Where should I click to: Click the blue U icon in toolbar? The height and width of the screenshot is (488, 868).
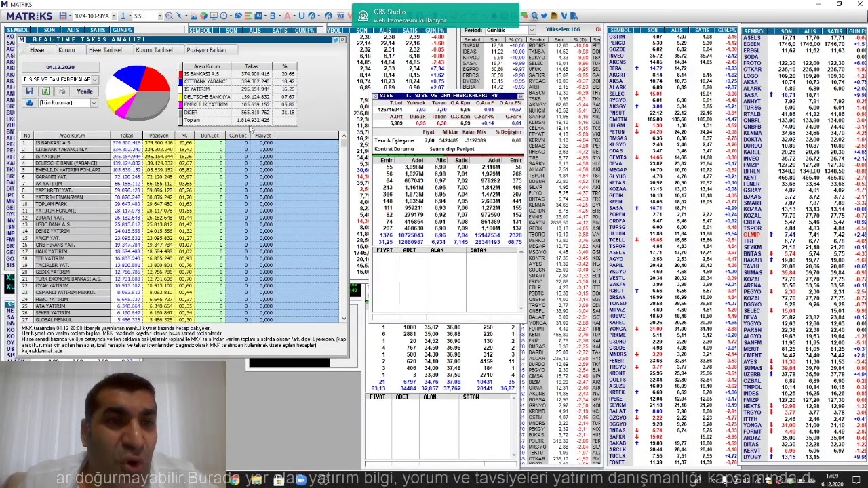pyautogui.click(x=302, y=16)
